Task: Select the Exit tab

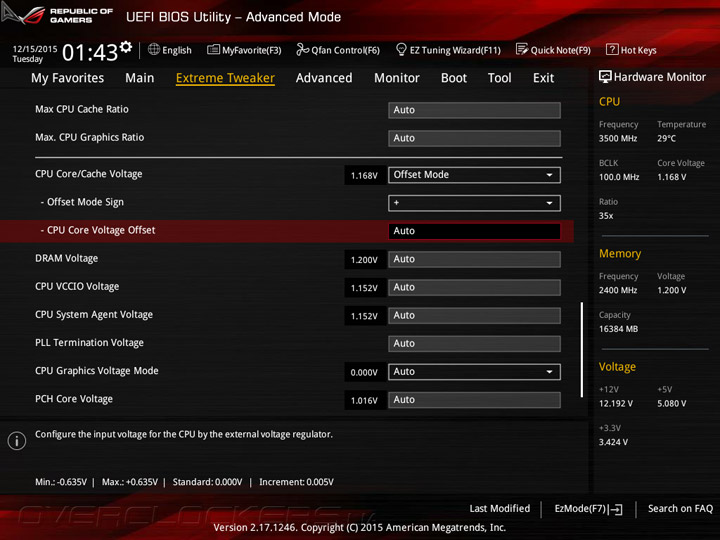Action: click(544, 78)
